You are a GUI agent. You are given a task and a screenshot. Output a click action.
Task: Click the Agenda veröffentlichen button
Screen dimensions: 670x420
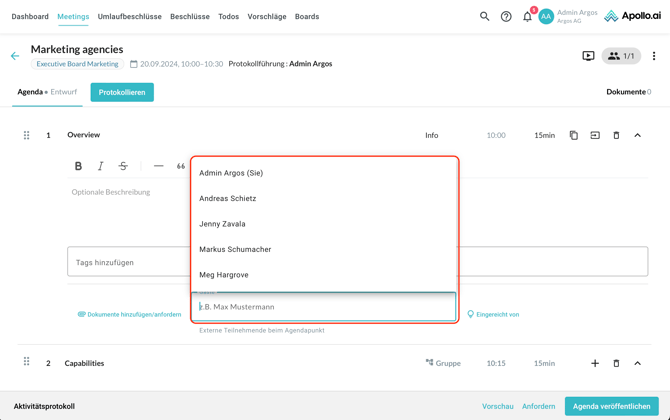[611, 406]
